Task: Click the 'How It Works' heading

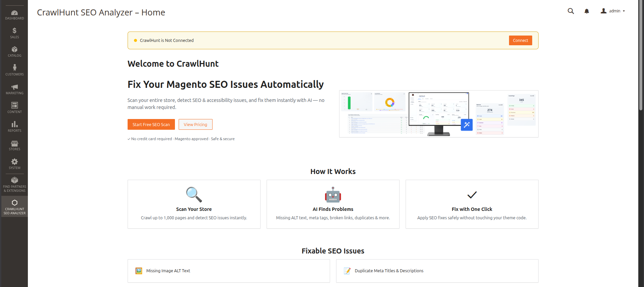Action: [333, 172]
